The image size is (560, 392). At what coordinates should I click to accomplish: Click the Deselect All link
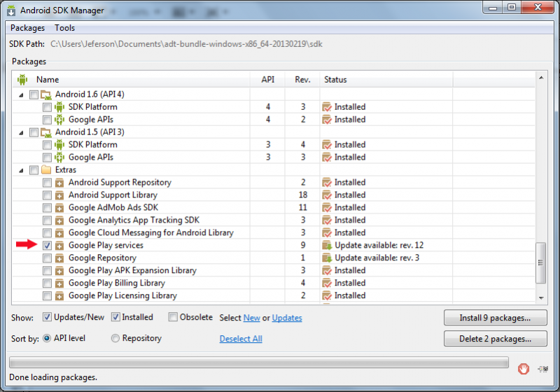pos(241,338)
